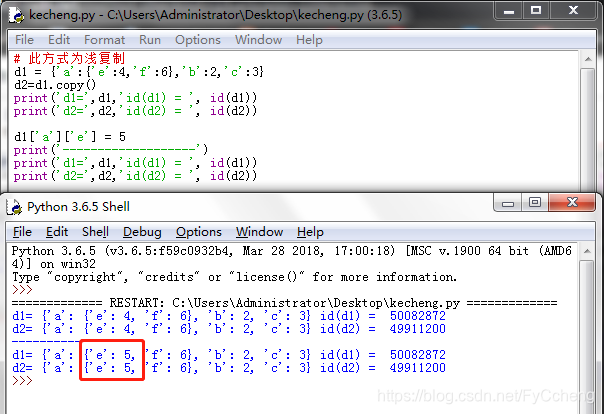Maximize the kecheng.py editor window

pos(536,11)
